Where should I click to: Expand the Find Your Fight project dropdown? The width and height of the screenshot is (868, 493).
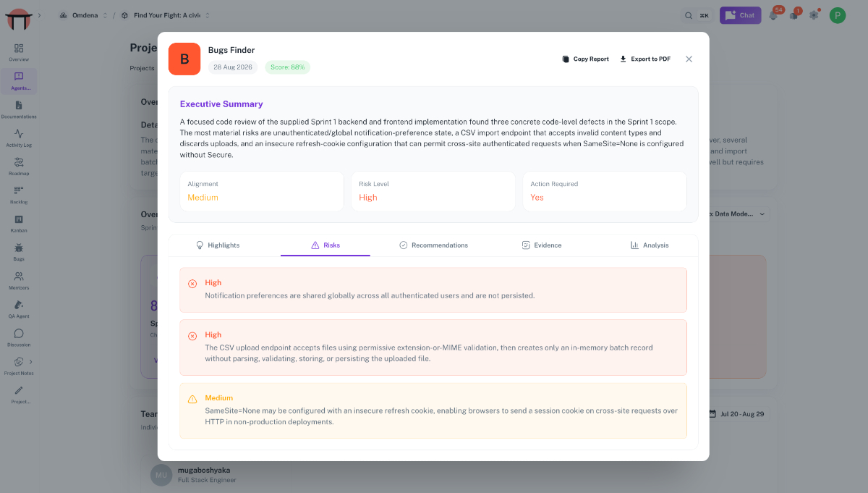coord(166,15)
